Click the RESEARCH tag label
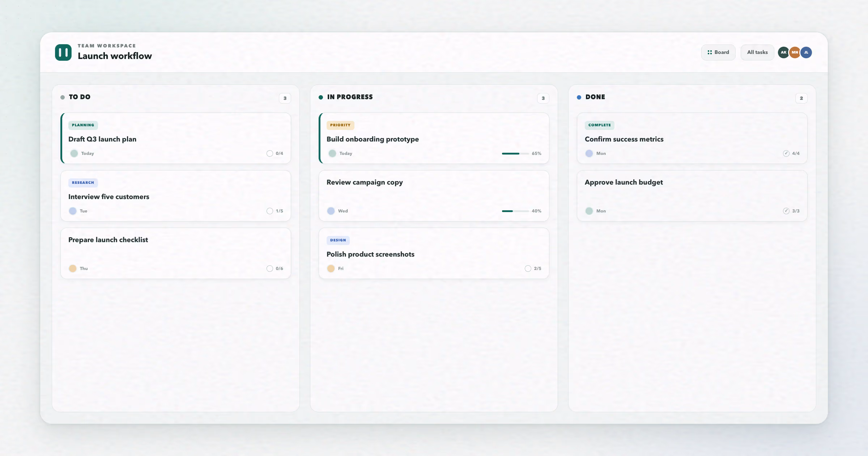868x456 pixels. [x=83, y=183]
